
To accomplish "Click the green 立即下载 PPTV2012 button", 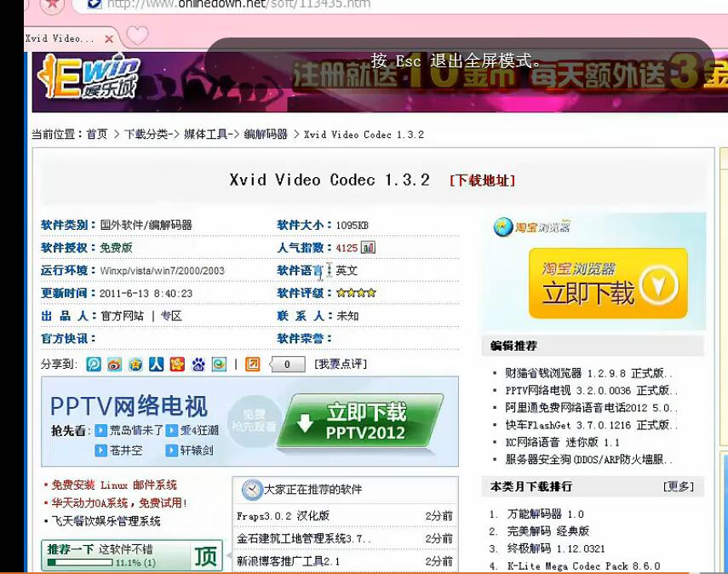I will pos(361,422).
